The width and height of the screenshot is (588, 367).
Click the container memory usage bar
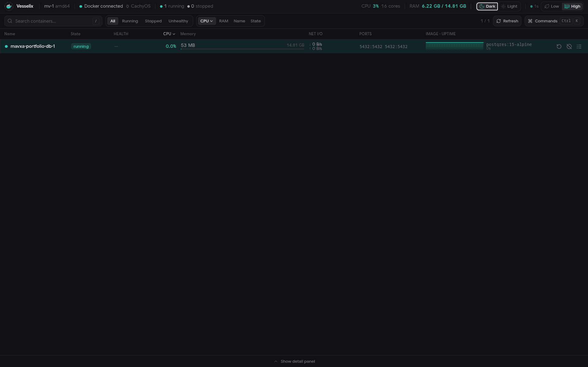pyautogui.click(x=242, y=49)
